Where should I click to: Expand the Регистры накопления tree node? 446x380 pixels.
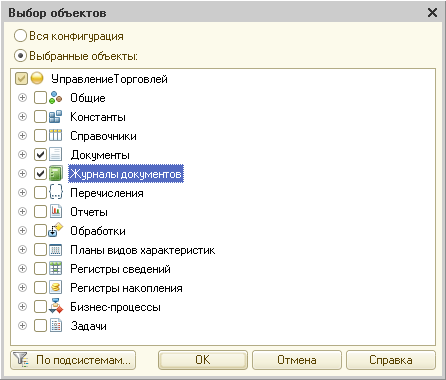(22, 288)
